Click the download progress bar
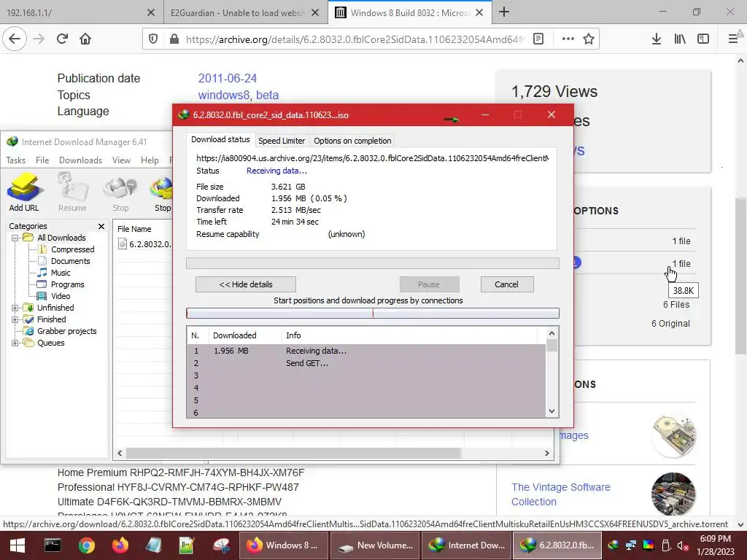The image size is (747, 560). [373, 263]
